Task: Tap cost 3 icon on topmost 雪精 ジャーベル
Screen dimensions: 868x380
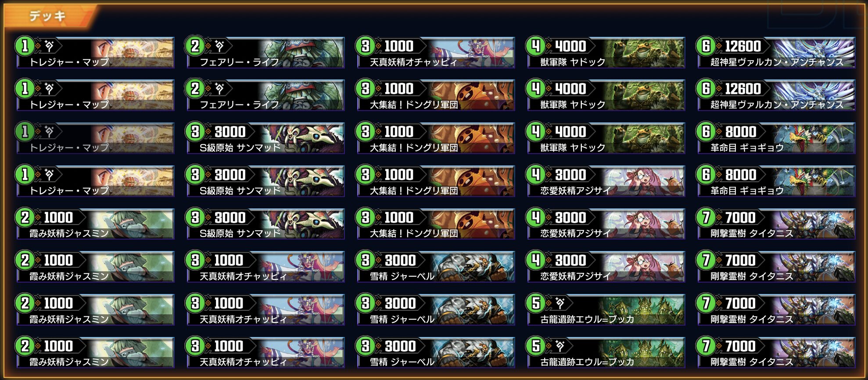Action: (x=366, y=260)
